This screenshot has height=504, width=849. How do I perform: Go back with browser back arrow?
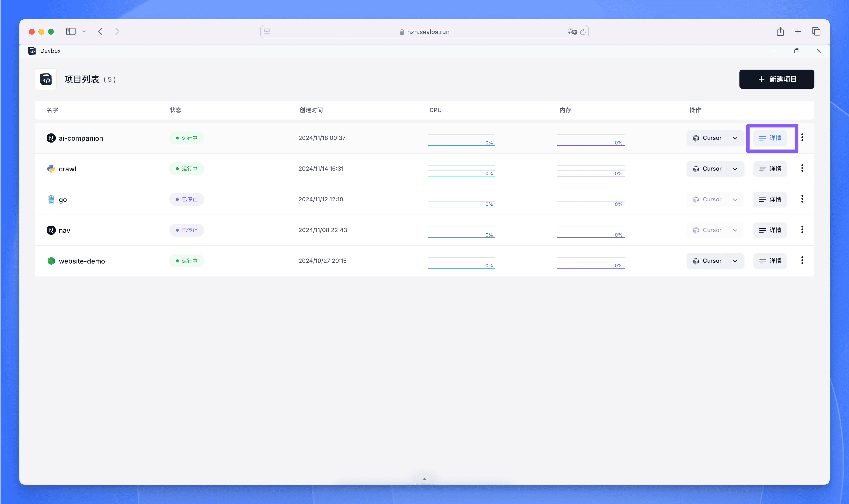pyautogui.click(x=100, y=32)
